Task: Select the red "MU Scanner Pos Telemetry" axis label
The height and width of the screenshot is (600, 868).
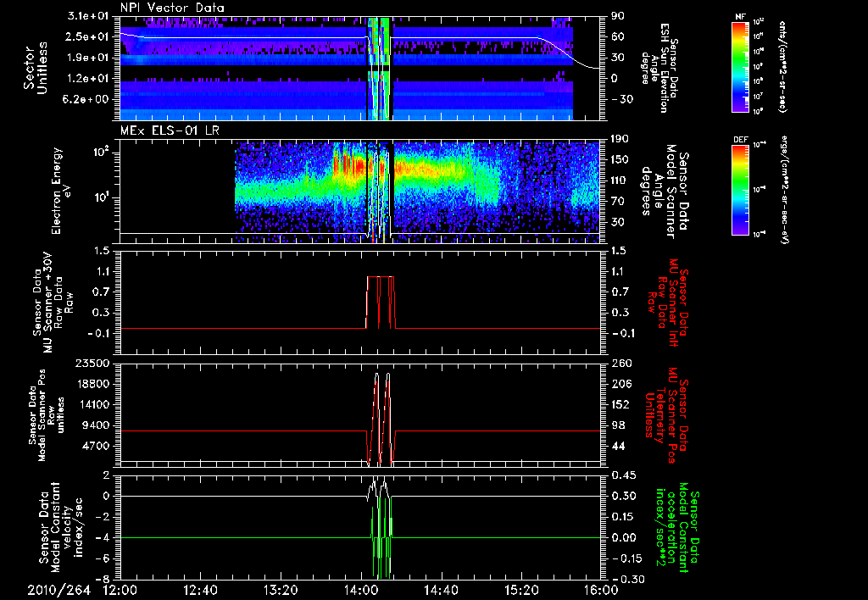Action: [x=667, y=415]
